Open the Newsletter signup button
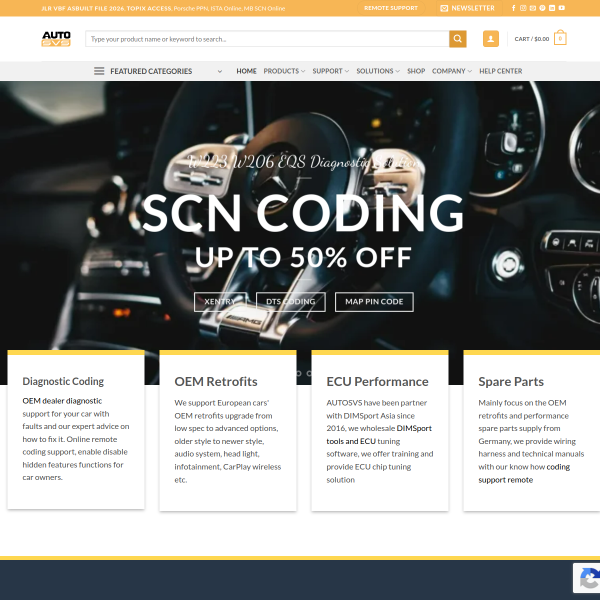 (468, 8)
